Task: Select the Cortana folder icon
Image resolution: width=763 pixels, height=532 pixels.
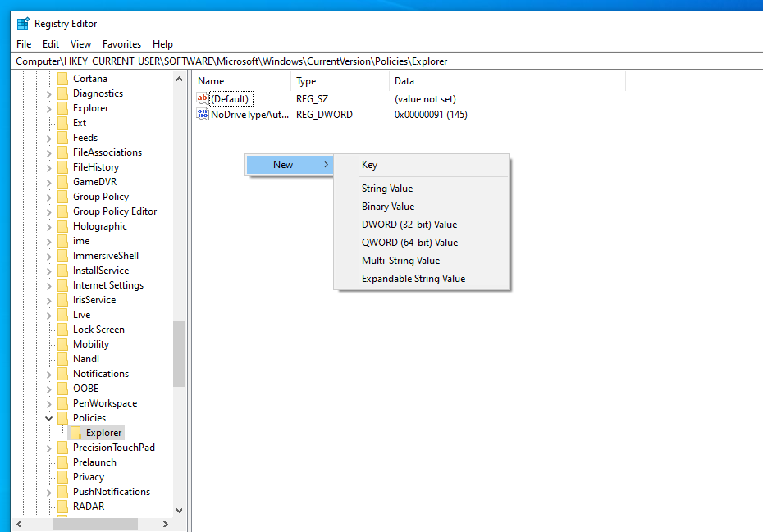Action: click(x=62, y=79)
